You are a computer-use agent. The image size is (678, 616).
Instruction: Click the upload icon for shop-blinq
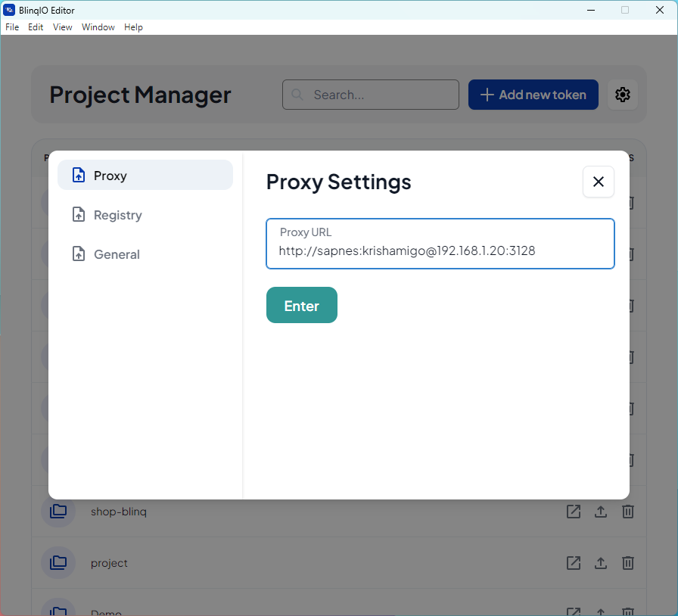601,512
